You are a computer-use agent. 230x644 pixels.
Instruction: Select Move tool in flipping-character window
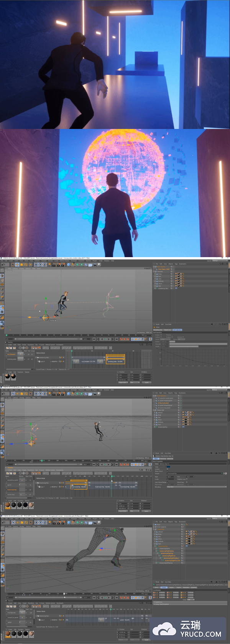pyautogui.click(x=17, y=393)
